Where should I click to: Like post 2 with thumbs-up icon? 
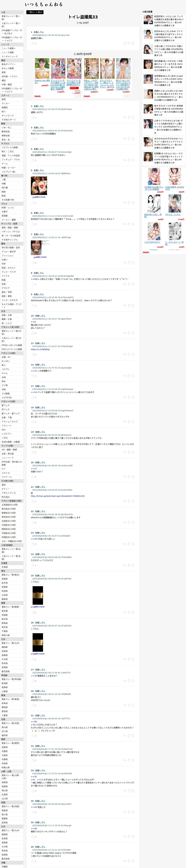click(x=33, y=117)
